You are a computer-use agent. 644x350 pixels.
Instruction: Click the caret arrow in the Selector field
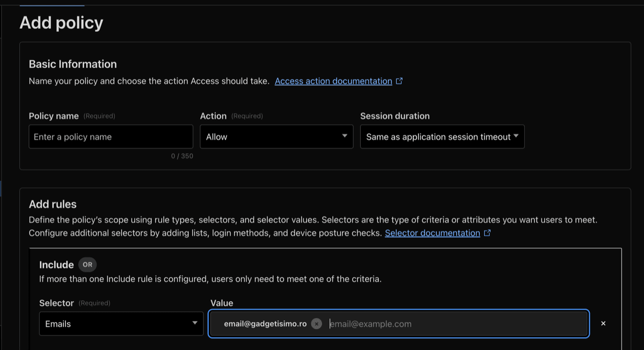(x=195, y=323)
